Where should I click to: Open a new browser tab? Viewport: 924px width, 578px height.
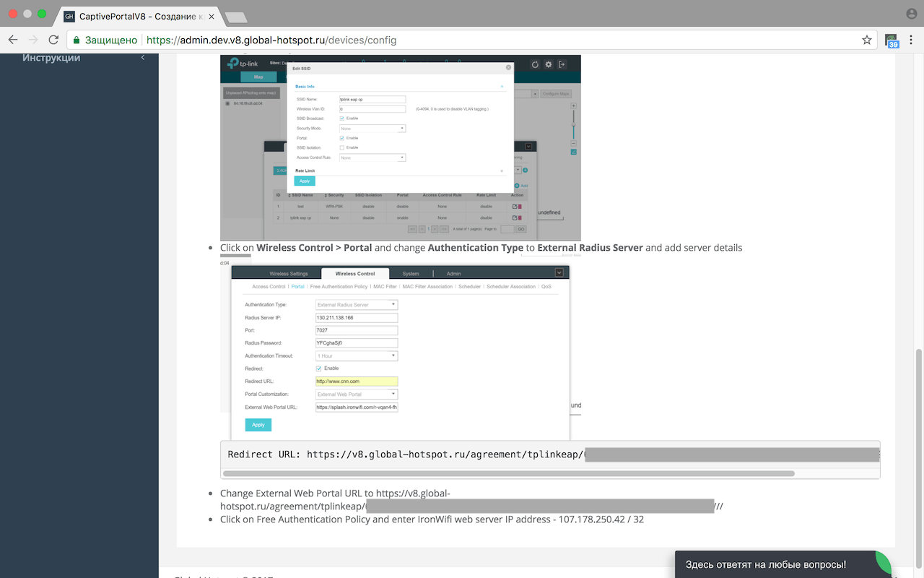click(235, 17)
